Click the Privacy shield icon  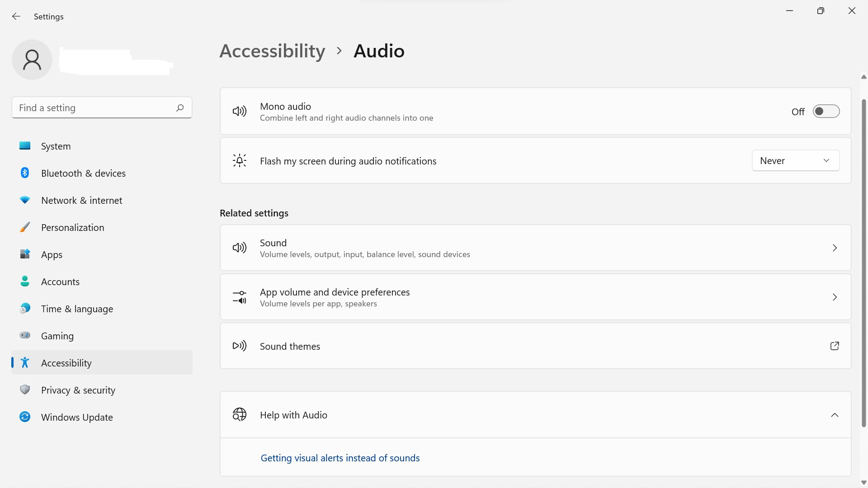tap(25, 389)
